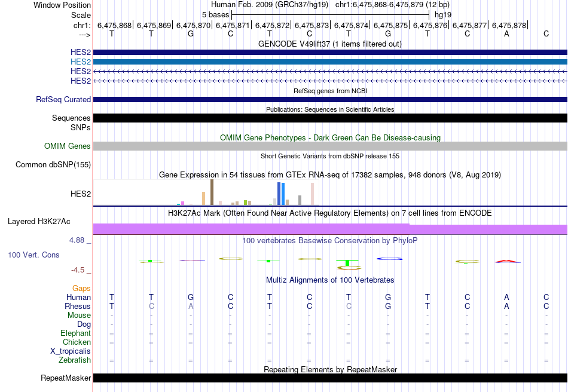Click the light blue HES2 transcript bar

[331, 62]
